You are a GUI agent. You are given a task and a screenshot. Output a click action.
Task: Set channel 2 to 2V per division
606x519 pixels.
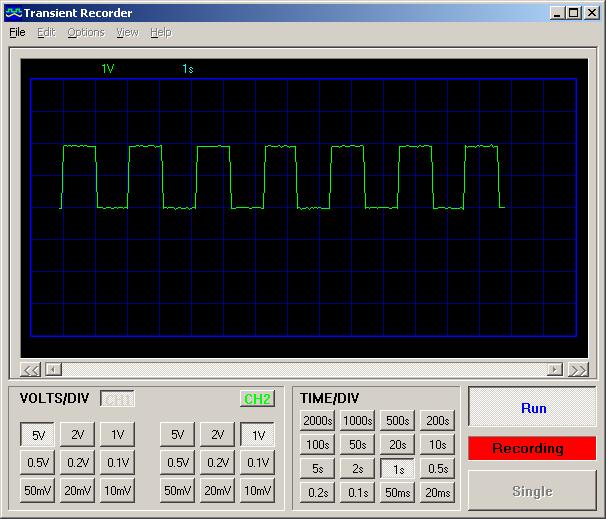[x=217, y=435]
